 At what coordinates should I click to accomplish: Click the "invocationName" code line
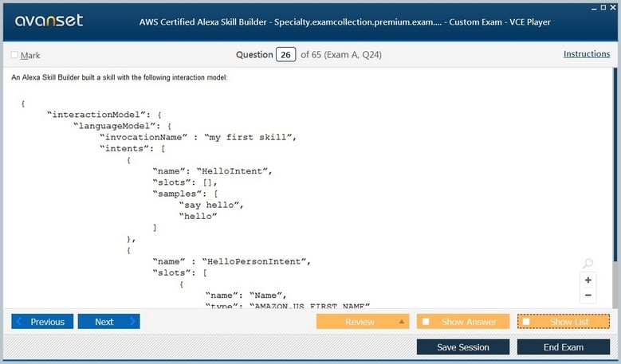click(x=198, y=137)
